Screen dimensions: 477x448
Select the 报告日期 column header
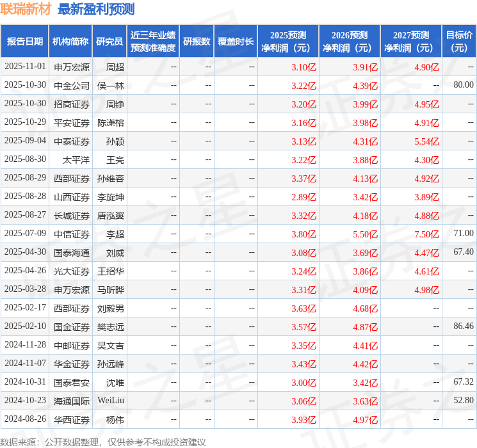coord(24,42)
